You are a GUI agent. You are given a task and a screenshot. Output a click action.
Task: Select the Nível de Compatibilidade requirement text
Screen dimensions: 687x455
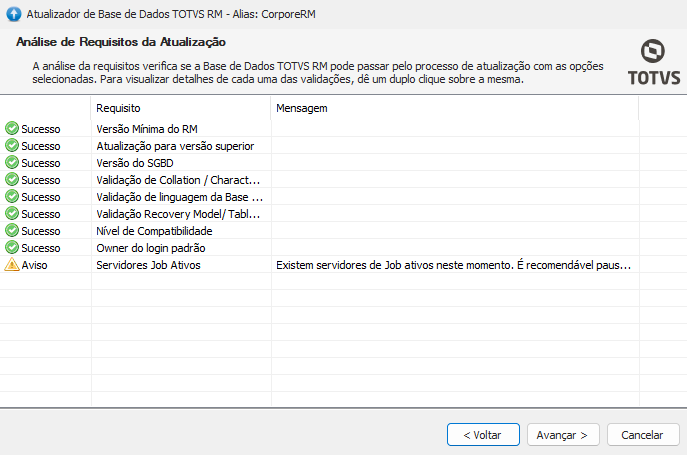coord(154,231)
